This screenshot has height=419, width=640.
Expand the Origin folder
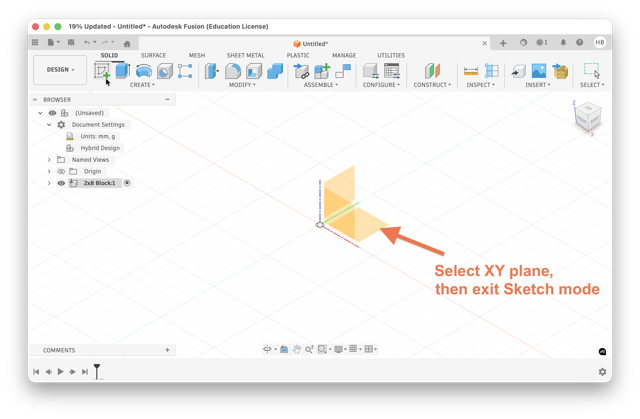(x=49, y=171)
